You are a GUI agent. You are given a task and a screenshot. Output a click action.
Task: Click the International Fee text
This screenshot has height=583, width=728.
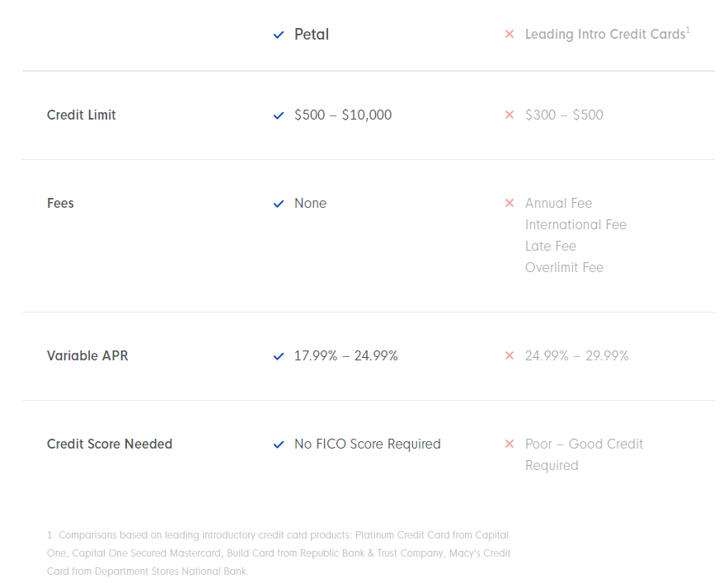coord(575,224)
